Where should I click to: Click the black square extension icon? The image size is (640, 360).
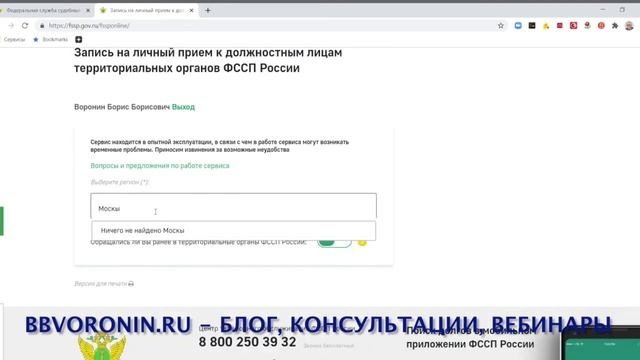532,25
